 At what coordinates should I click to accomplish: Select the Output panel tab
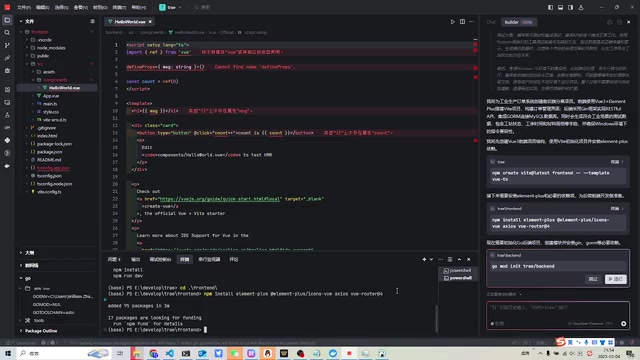pos(136,259)
